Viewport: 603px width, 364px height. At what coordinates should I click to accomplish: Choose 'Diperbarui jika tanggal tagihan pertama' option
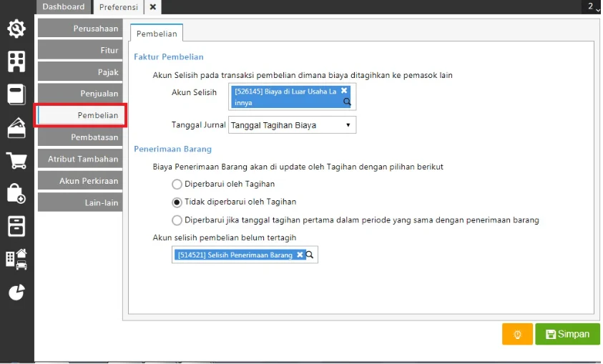click(177, 220)
